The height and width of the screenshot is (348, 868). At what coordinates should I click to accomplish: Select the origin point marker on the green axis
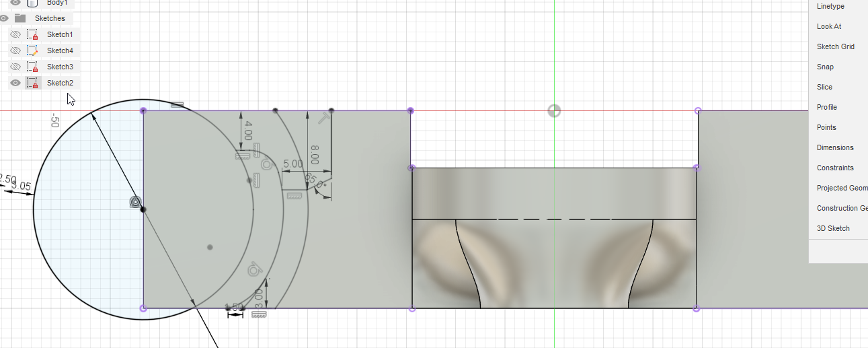[554, 110]
